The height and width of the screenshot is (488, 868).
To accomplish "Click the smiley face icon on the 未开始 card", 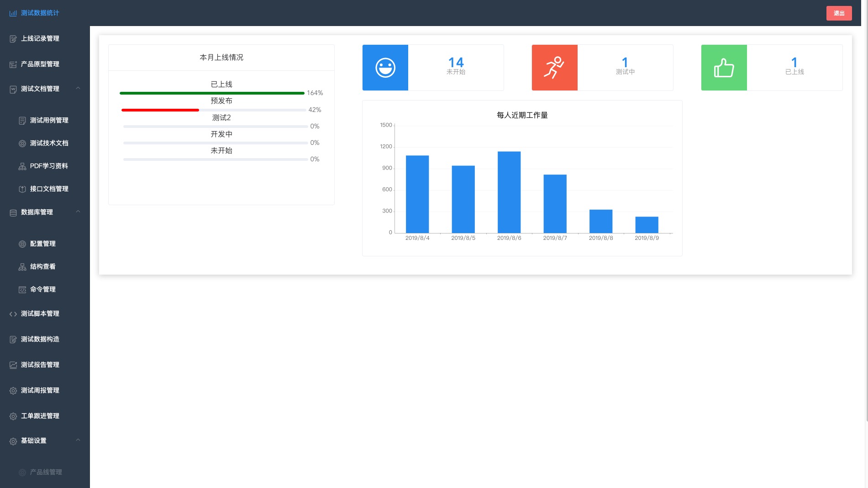I will coord(385,68).
